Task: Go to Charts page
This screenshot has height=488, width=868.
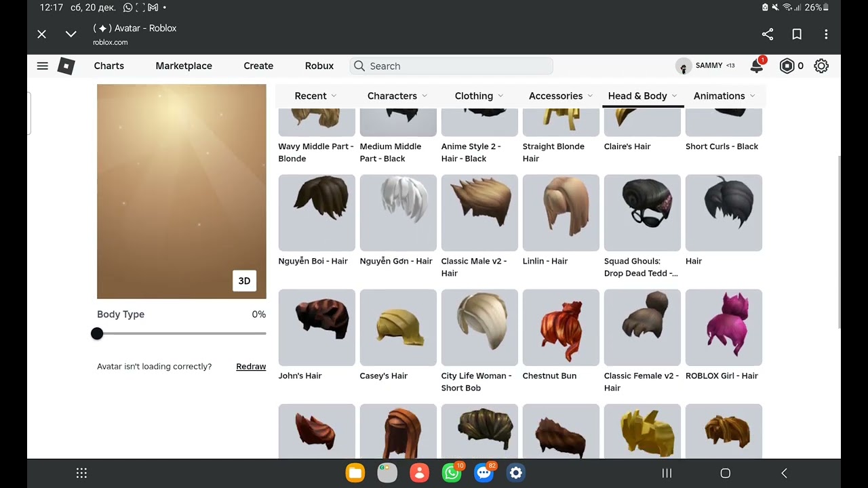Action: tap(109, 66)
